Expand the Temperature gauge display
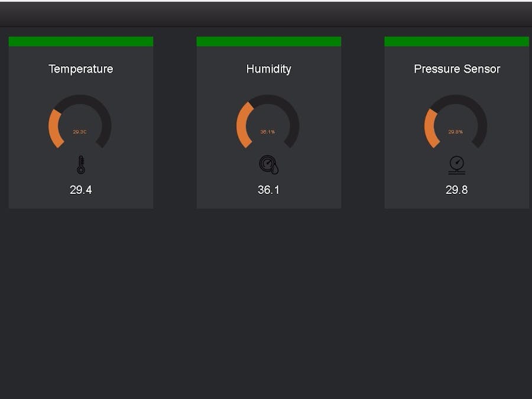This screenshot has width=532, height=399. click(80, 124)
